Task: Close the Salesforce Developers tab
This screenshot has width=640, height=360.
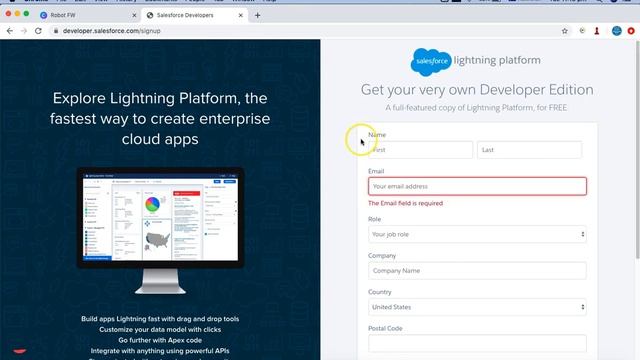Action: tap(240, 16)
